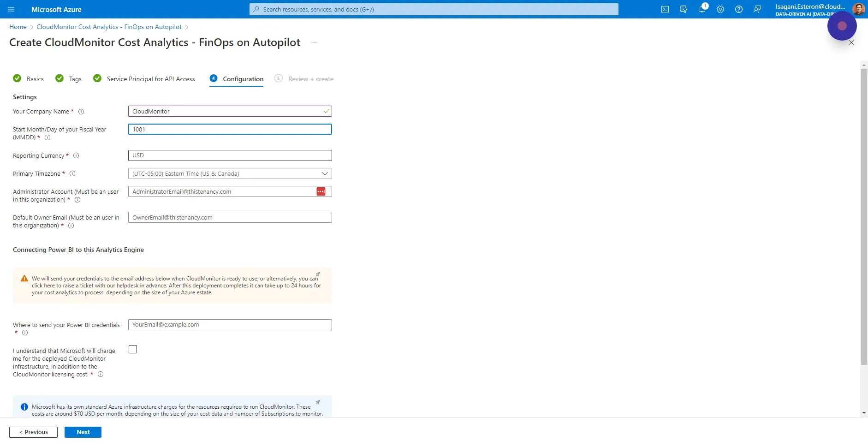This screenshot has height=447, width=868.
Task: Jump to the Review + create tab
Action: [304, 79]
